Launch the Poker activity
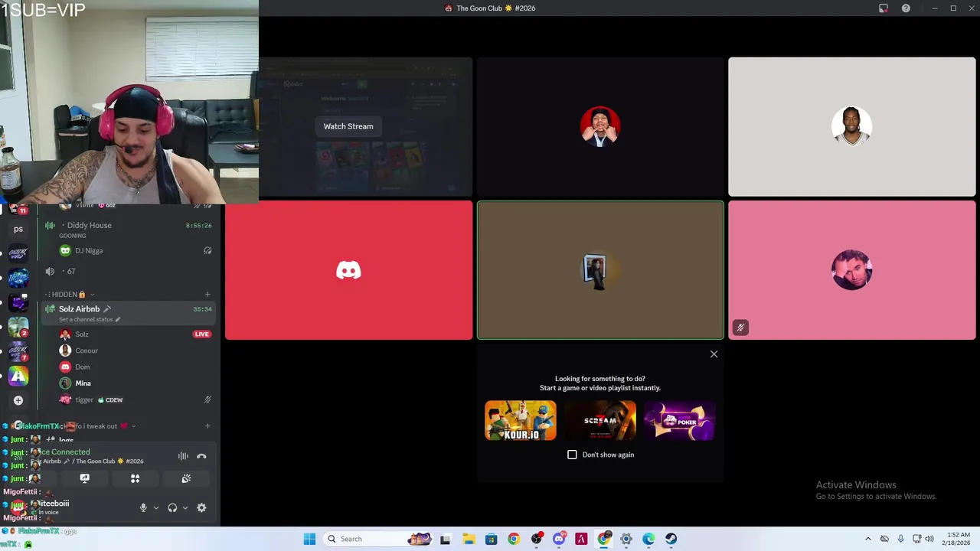This screenshot has height=551, width=980. (679, 420)
